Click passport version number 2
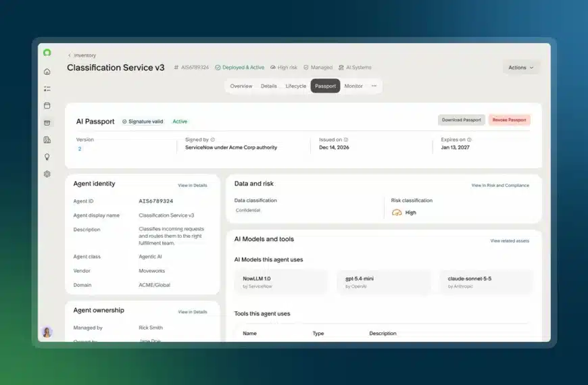This screenshot has width=588, height=385. pos(80,149)
